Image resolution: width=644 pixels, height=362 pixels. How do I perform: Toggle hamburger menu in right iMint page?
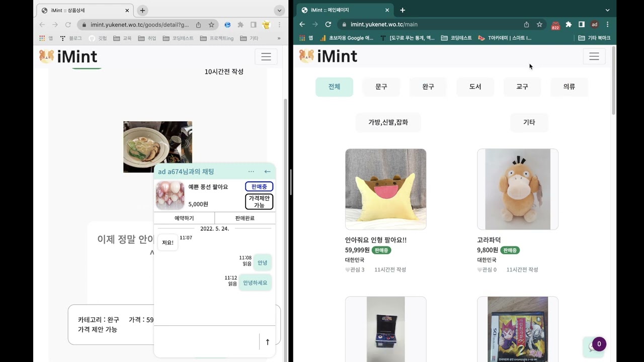pos(594,56)
